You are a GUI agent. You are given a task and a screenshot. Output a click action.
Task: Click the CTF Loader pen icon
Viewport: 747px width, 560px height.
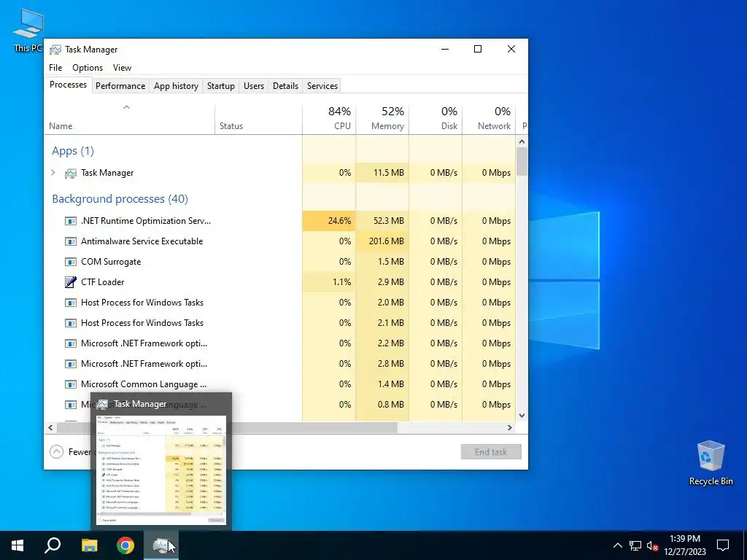coord(71,282)
